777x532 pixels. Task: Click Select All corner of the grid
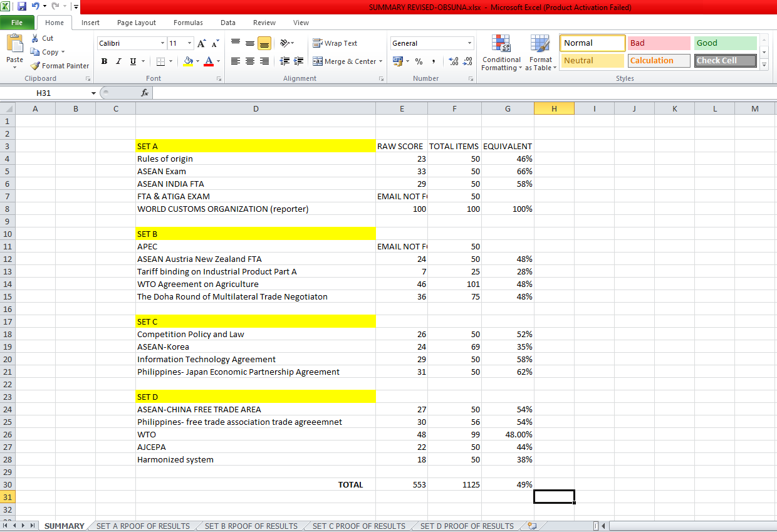(x=7, y=108)
